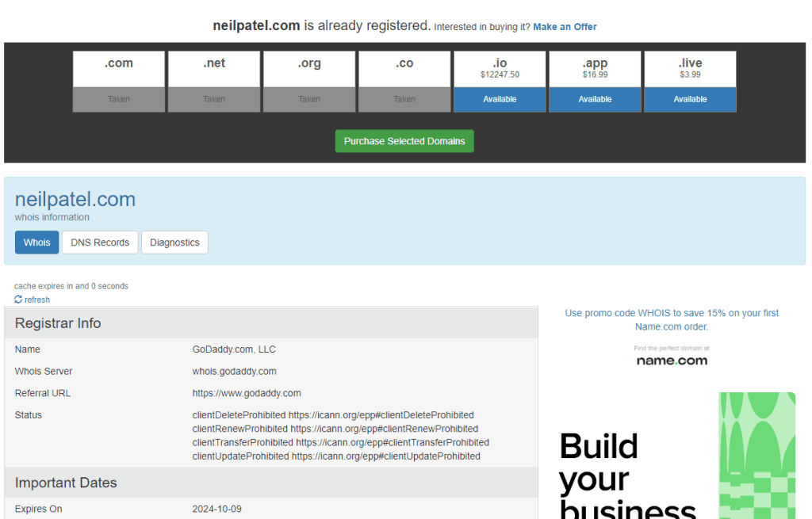The width and height of the screenshot is (812, 519).
Task: Click the Taken button under .co
Action: click(x=404, y=99)
